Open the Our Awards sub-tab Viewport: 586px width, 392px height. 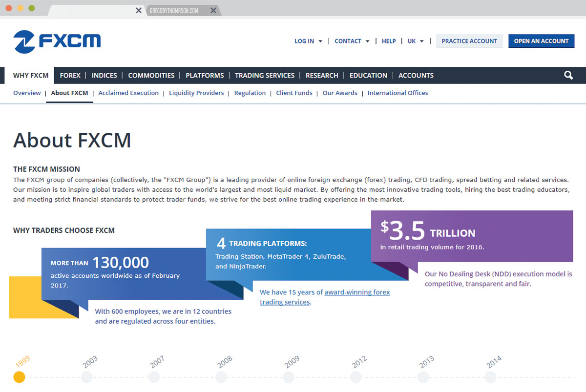click(340, 93)
